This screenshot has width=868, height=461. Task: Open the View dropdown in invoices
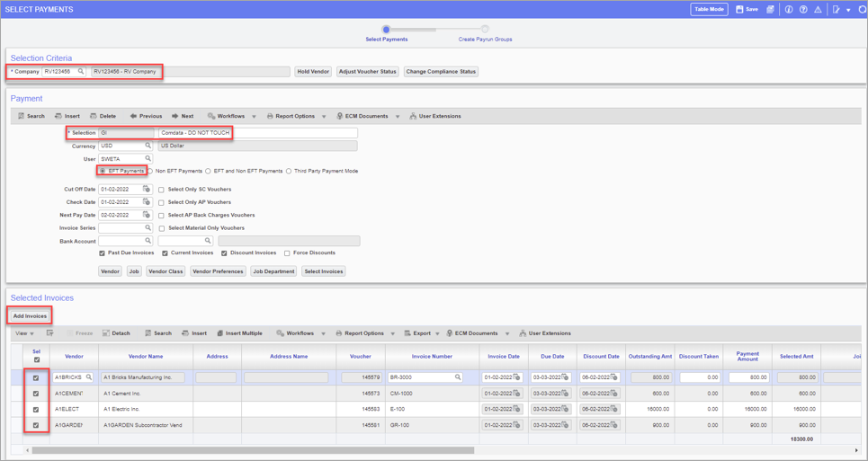24,333
